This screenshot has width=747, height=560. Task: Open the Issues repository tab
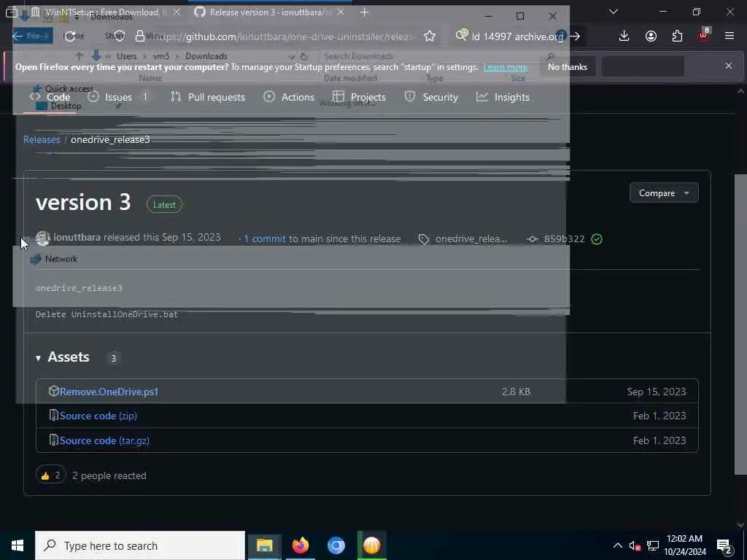click(x=118, y=97)
